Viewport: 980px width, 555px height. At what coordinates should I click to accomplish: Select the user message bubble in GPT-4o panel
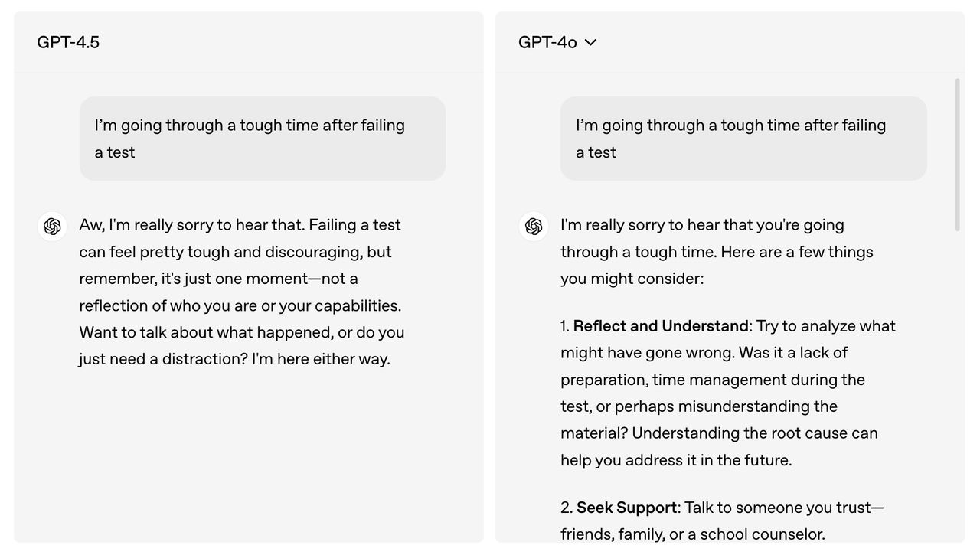point(743,139)
